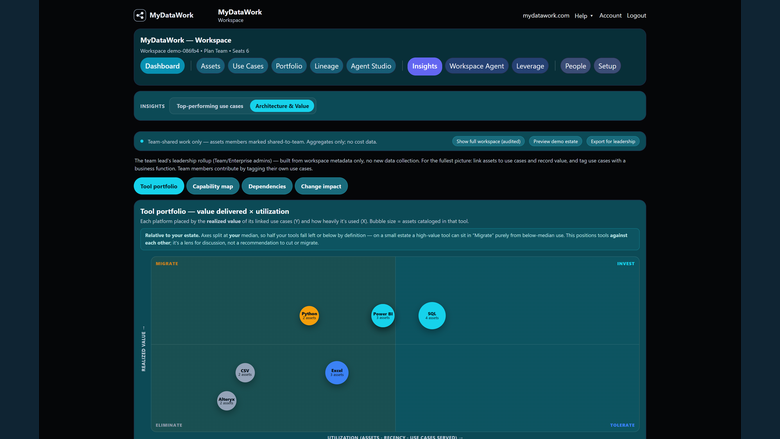Screen dimensions: 780x439
Task: Switch to Capability map view
Action: point(213,186)
